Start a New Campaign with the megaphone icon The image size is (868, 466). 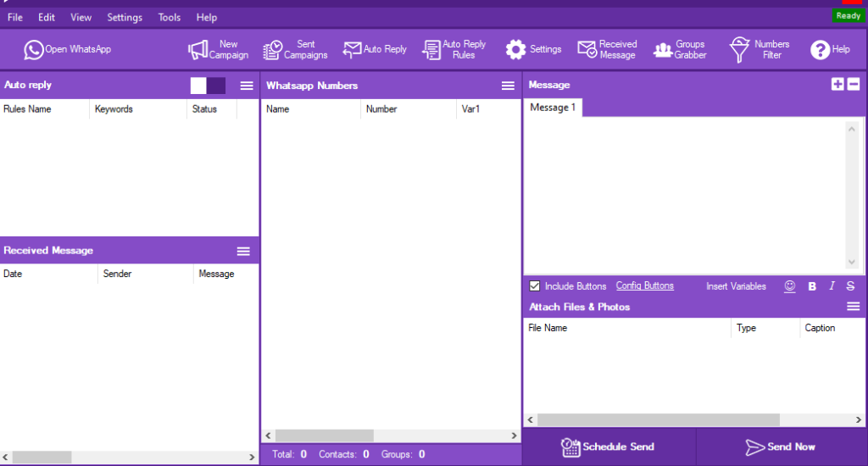(x=198, y=50)
